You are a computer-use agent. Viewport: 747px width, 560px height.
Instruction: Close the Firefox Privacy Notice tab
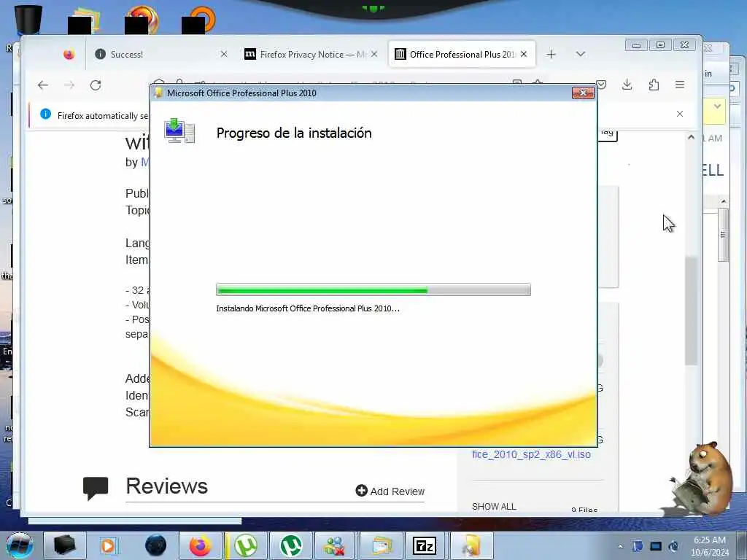[374, 54]
